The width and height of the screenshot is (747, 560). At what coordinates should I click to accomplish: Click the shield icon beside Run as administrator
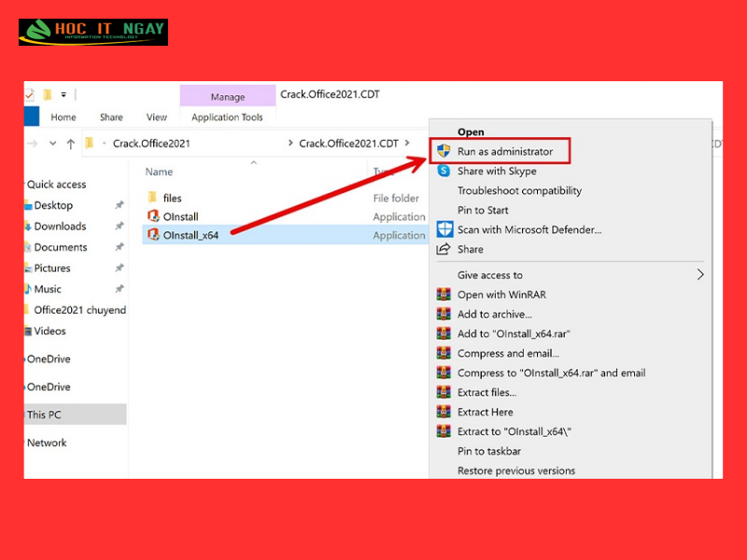pyautogui.click(x=444, y=151)
